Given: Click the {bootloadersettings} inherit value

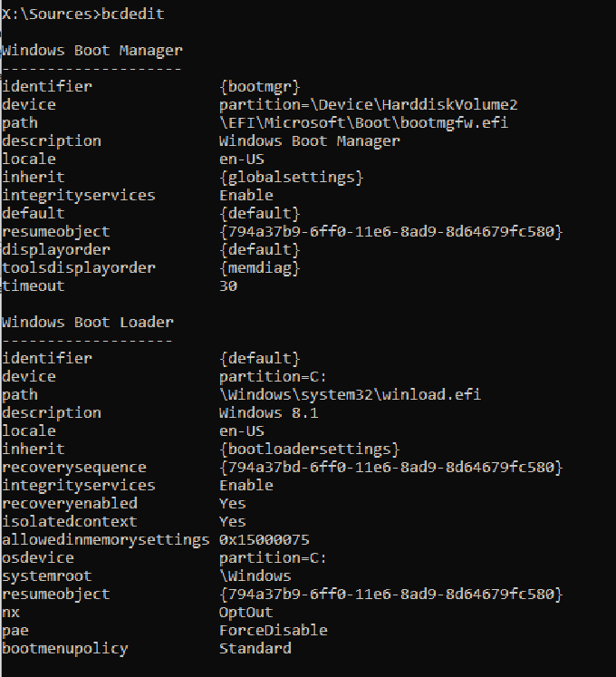Looking at the screenshot, I should coord(309,449).
